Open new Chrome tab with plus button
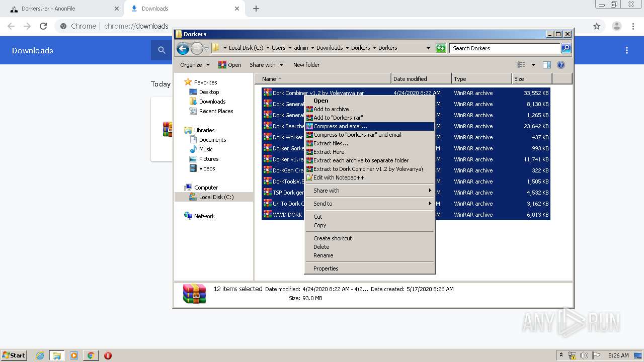Viewport: 644px width, 362px height. pyautogui.click(x=256, y=9)
